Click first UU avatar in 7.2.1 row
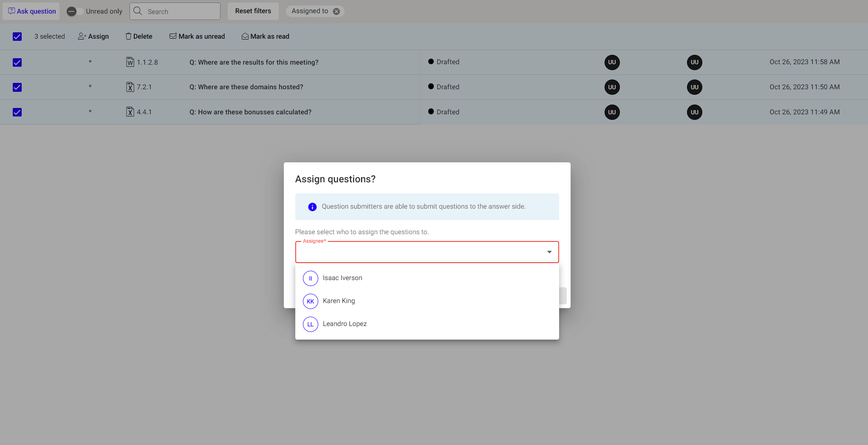 tap(612, 87)
